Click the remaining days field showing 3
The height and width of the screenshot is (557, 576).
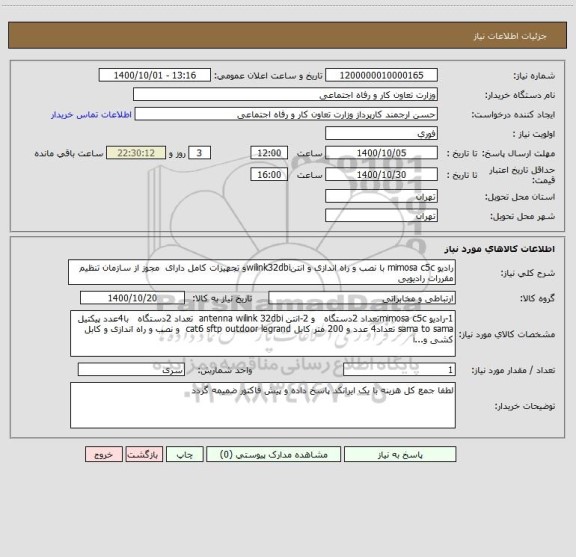(199, 153)
